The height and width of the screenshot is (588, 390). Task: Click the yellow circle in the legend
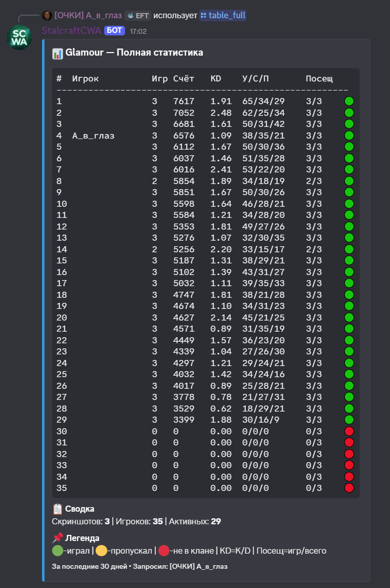tap(102, 551)
